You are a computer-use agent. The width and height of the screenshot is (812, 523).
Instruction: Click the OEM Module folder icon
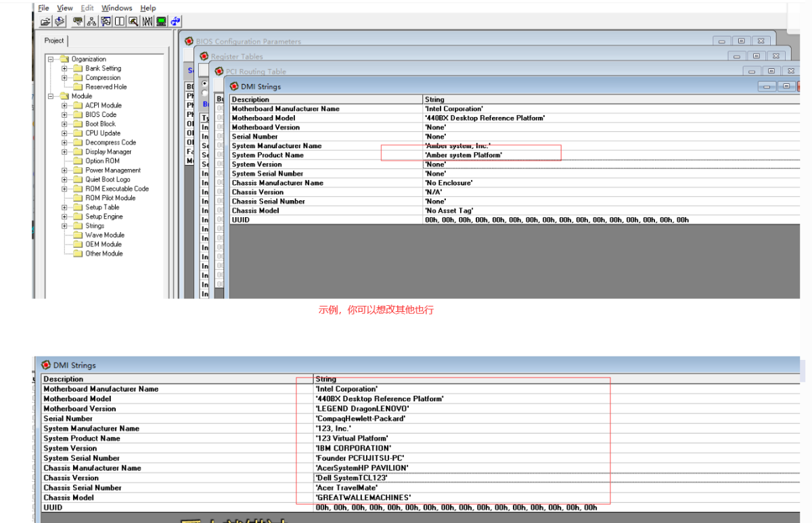[x=78, y=244]
